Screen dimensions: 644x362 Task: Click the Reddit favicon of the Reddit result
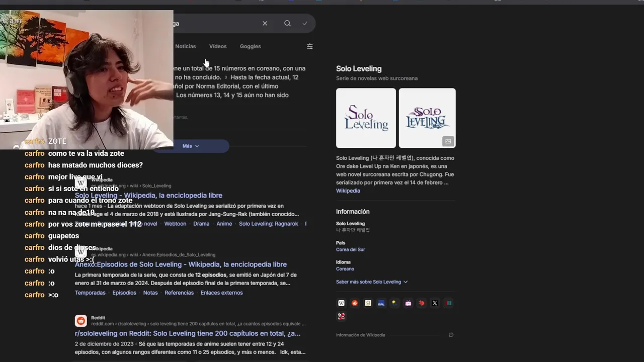[80, 320]
